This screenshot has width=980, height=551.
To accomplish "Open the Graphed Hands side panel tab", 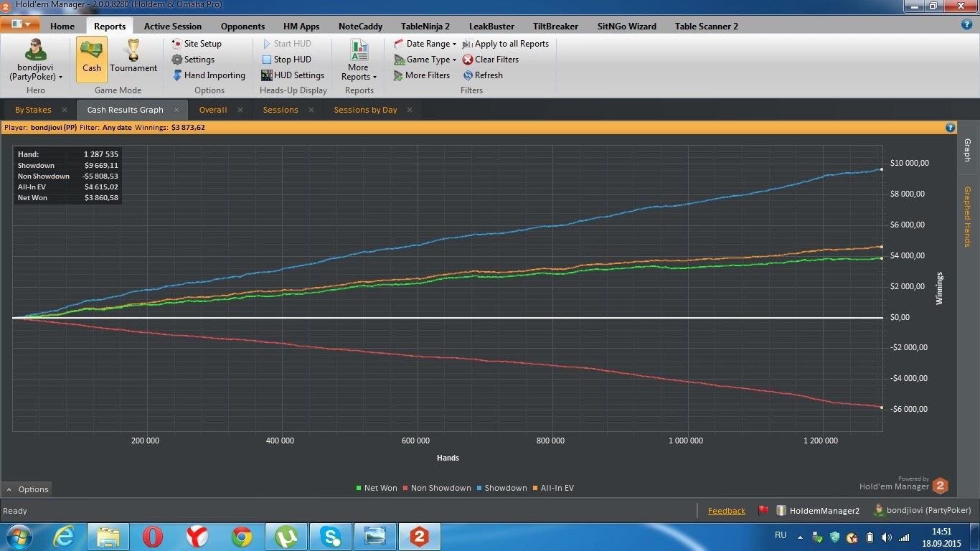I will click(x=967, y=217).
